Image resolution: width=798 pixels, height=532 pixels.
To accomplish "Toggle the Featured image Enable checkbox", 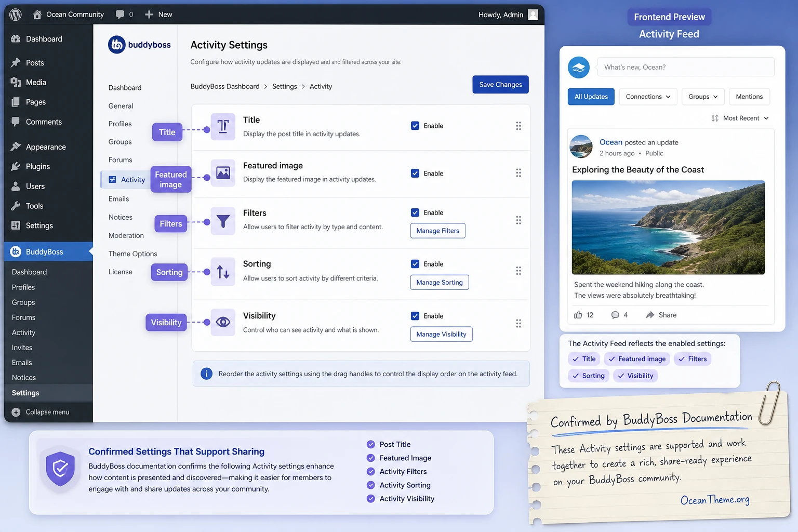I will [415, 174].
